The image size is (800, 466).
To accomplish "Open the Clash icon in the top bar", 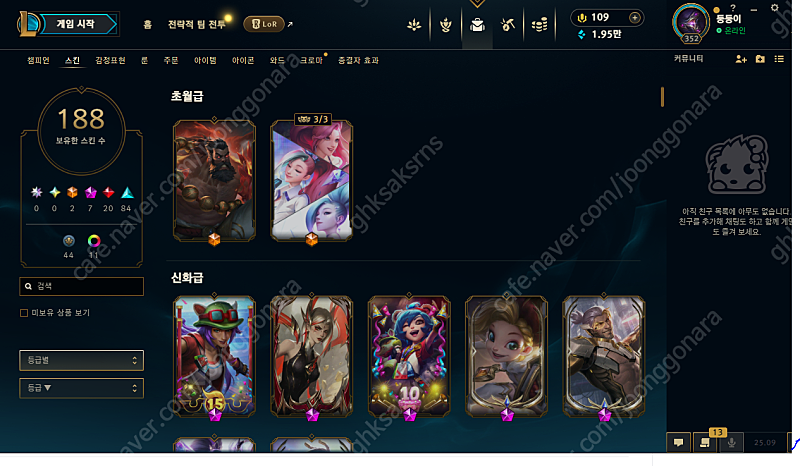I will pyautogui.click(x=445, y=24).
